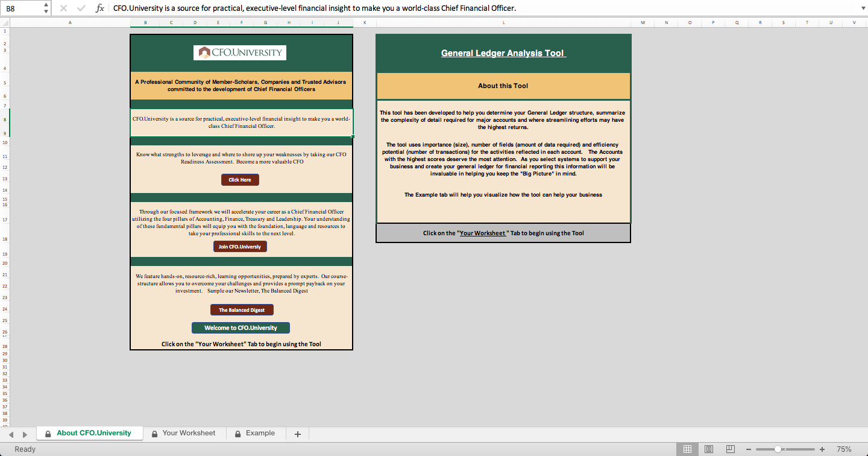This screenshot has width=868, height=456.
Task: Click the Ready status indicator
Action: [x=25, y=449]
